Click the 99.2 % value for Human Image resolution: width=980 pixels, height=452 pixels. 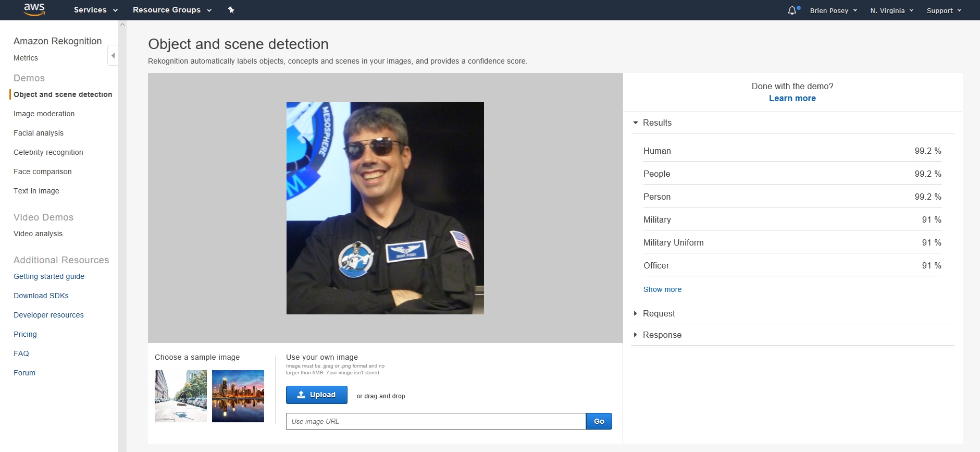point(928,151)
